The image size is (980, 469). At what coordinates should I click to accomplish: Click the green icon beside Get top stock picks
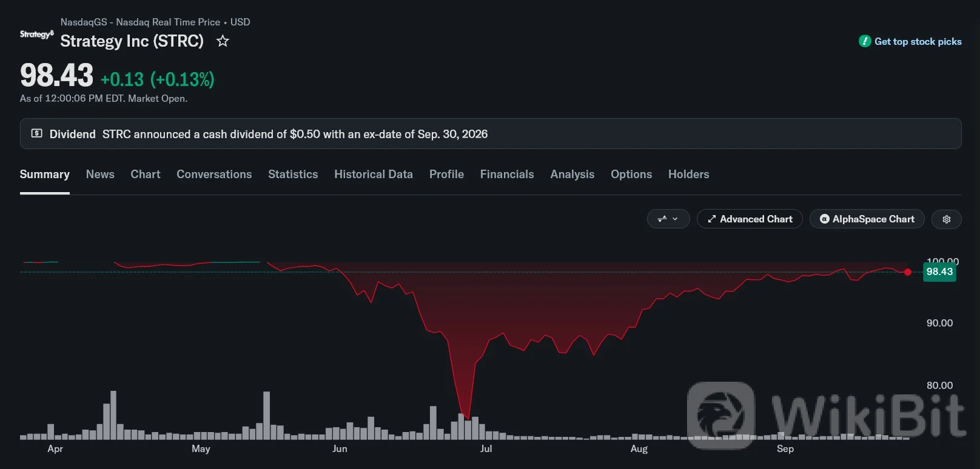pos(865,41)
